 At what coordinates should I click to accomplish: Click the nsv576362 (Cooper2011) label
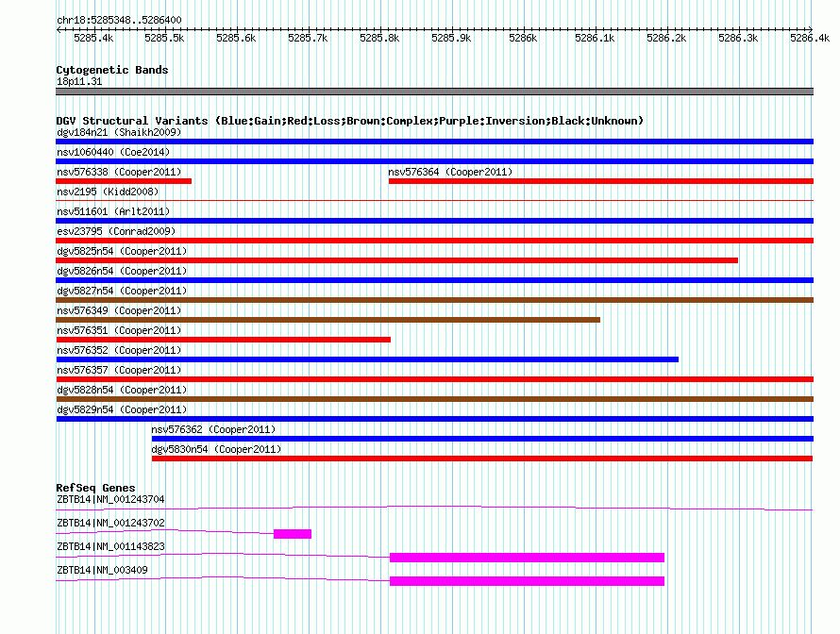pos(213,429)
